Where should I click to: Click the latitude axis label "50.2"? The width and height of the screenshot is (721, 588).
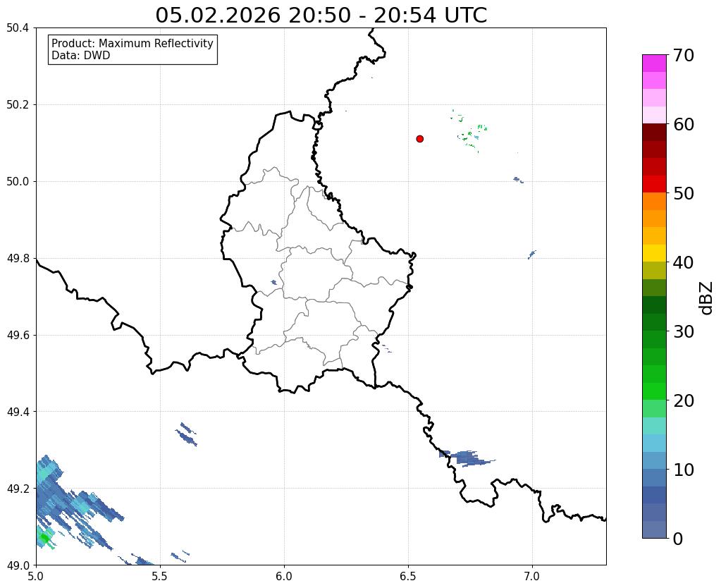pos(18,105)
